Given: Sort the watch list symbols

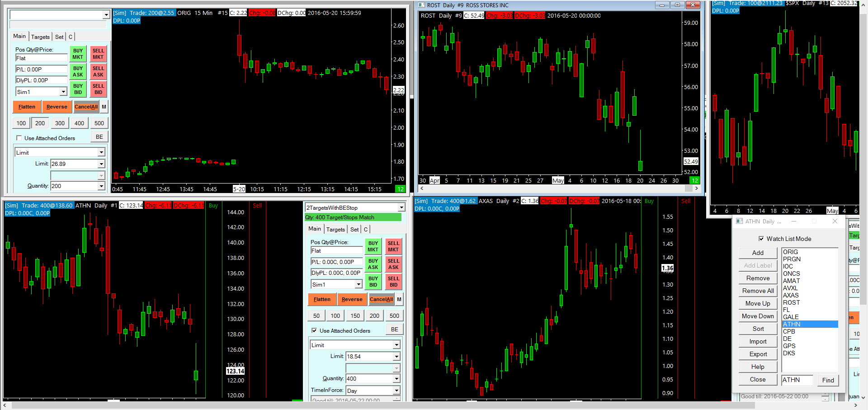Looking at the screenshot, I should click(758, 329).
